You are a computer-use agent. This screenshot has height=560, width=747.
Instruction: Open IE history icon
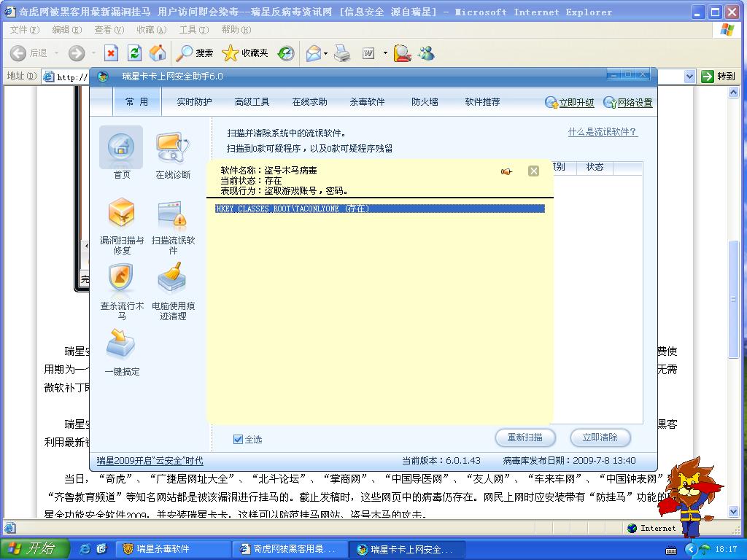286,52
